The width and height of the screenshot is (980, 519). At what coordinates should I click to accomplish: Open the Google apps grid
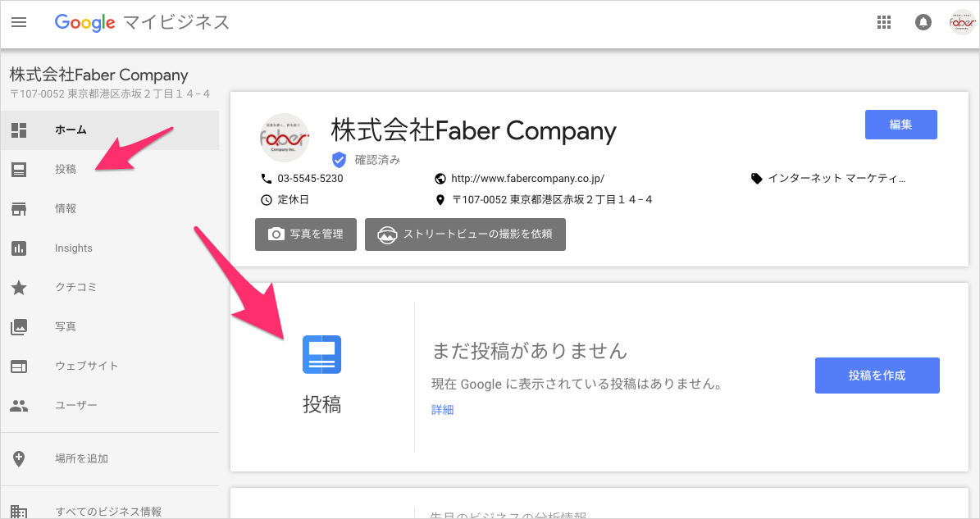coord(884,22)
